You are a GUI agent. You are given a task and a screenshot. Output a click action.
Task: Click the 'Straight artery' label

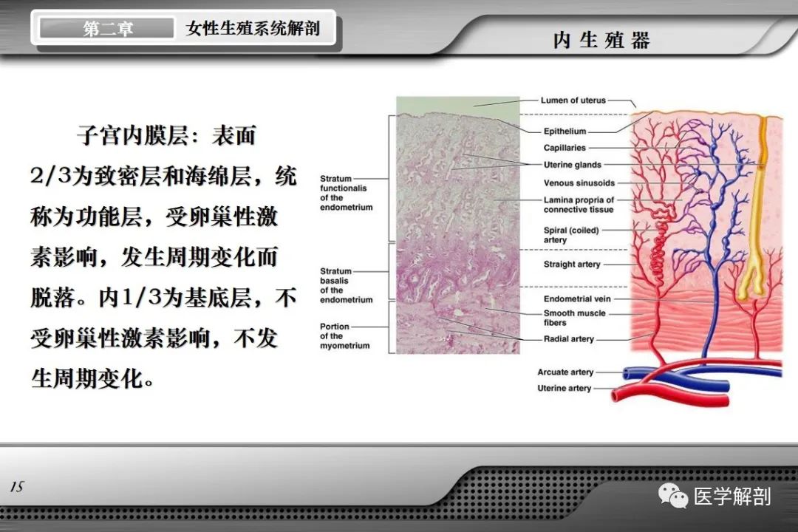pyautogui.click(x=571, y=265)
